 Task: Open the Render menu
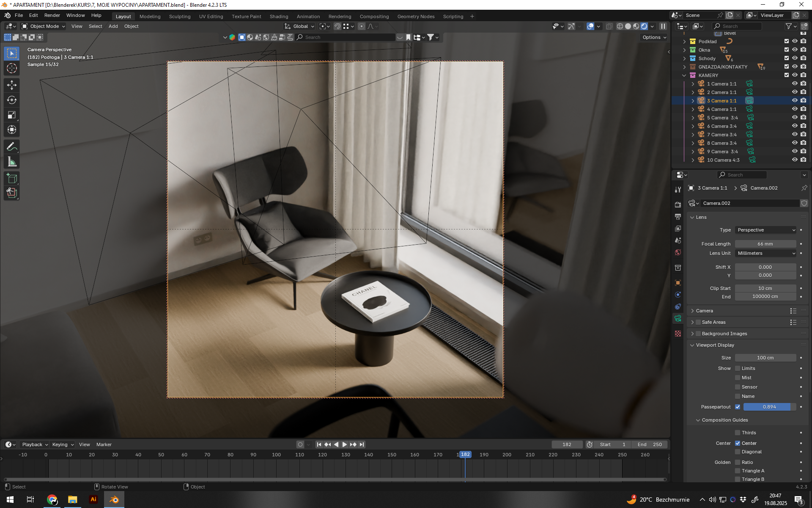pyautogui.click(x=52, y=15)
